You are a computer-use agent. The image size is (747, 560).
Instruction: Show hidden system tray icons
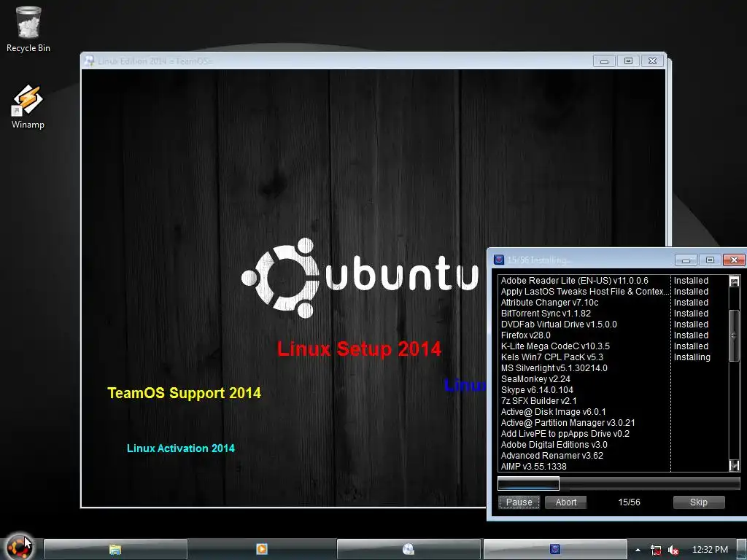click(x=638, y=550)
